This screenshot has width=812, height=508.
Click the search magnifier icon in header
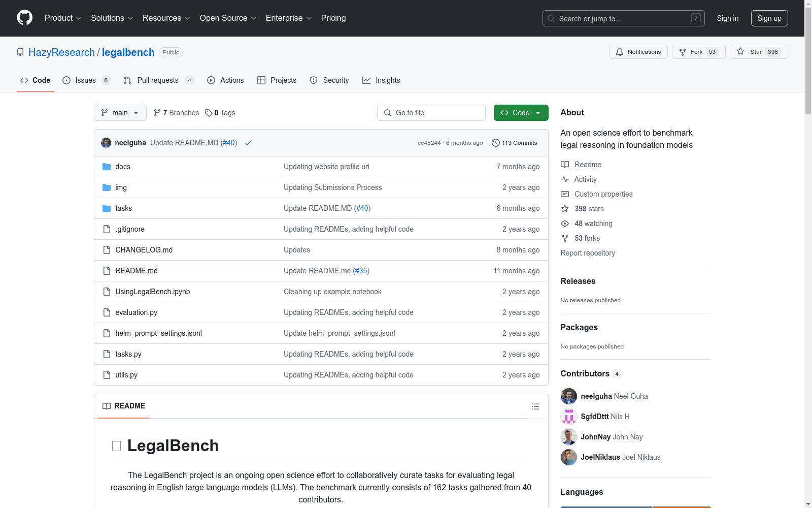pos(551,18)
